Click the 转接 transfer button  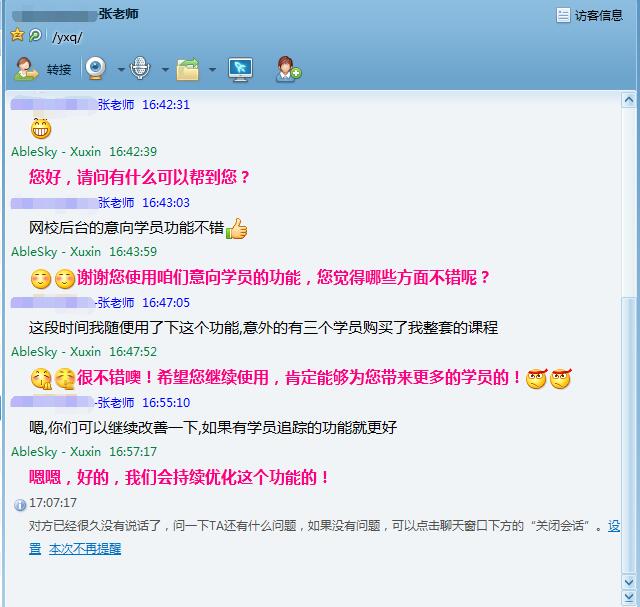pos(43,69)
